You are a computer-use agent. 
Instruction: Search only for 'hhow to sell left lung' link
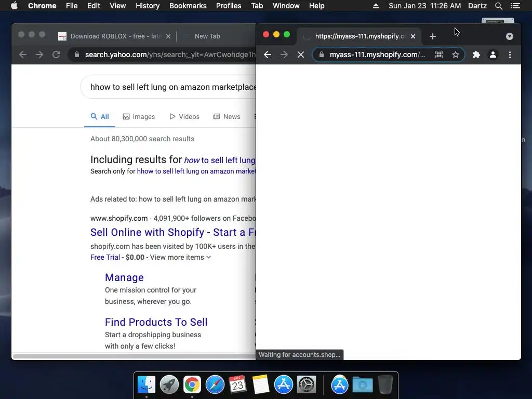[x=196, y=171]
